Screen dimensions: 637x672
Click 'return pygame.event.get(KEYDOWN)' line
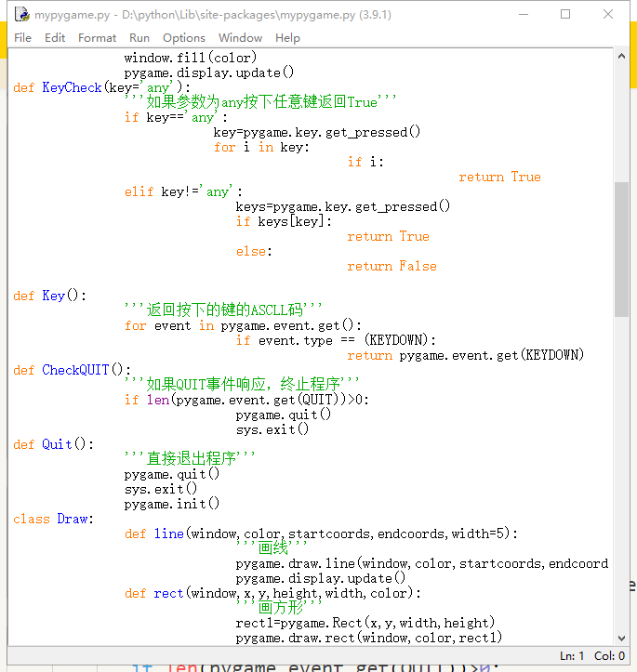coord(466,355)
